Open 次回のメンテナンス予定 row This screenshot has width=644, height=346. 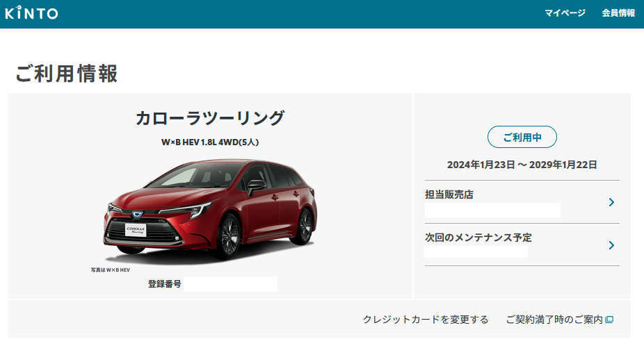click(x=522, y=245)
